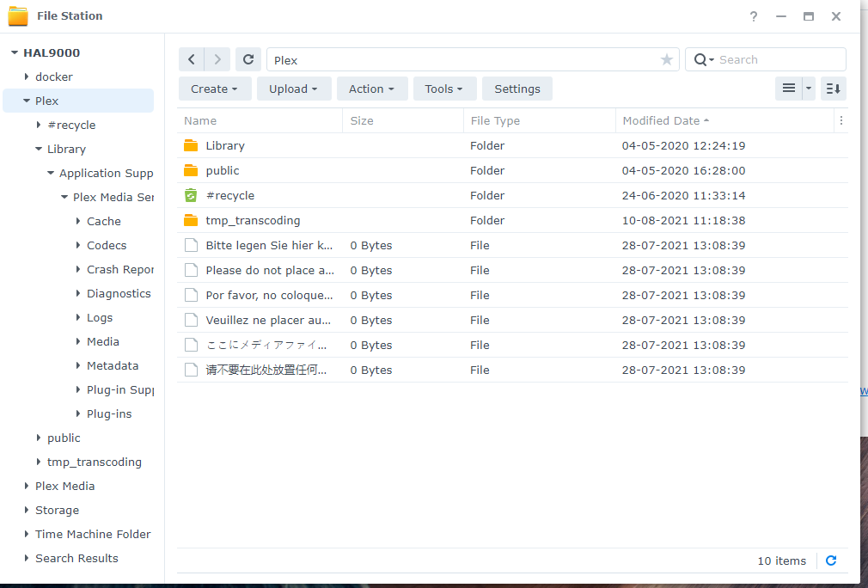Select tmp_transcoding in sidebar tree

(x=95, y=462)
